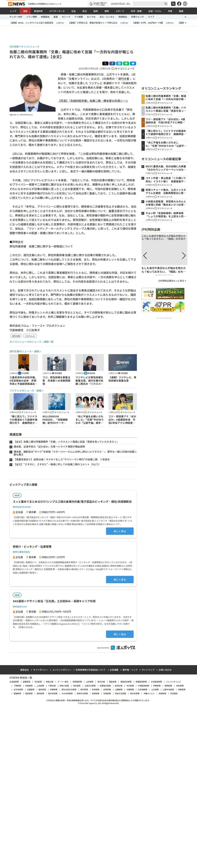Open the WHO、ハンタウイルス breaking-news ticker item
Image resolution: width=197 pixels, height=868 pixels.
point(32,23)
